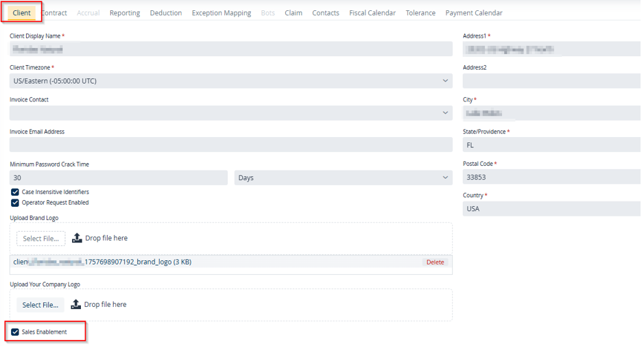Viewport: 644px width, 346px height.
Task: Uncheck the Operator Request Enabled checkbox
Action: [15, 203]
